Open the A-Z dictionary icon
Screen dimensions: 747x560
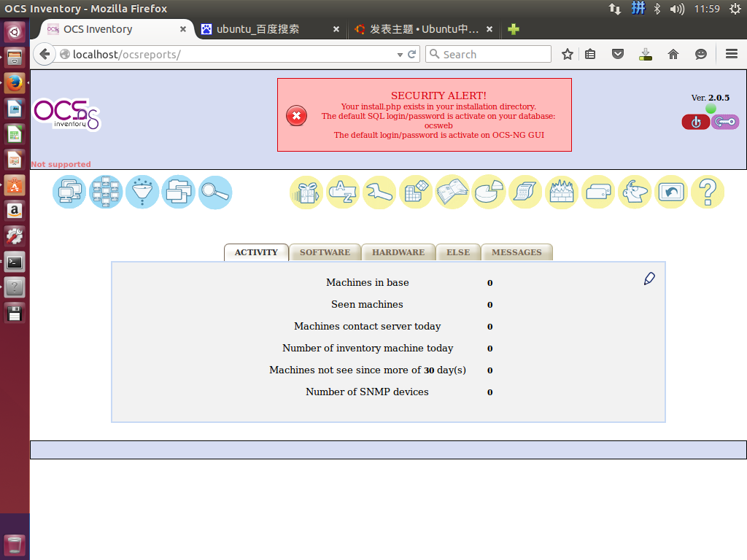pyautogui.click(x=343, y=192)
